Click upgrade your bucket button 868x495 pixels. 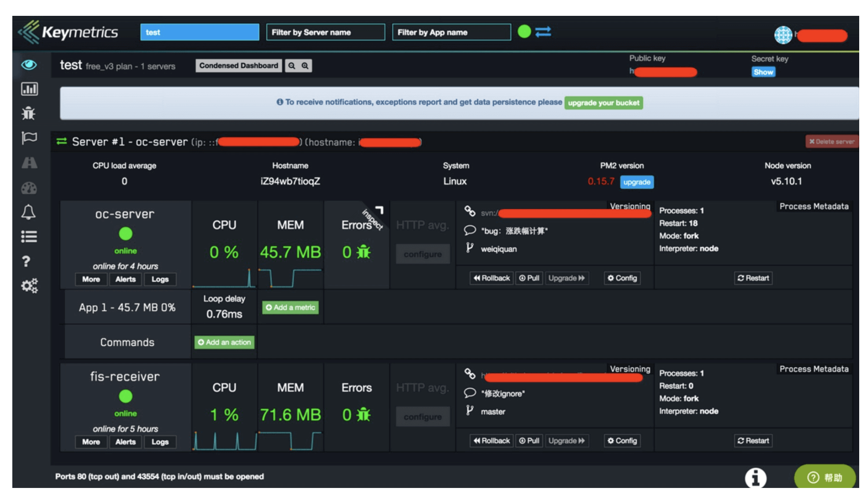pyautogui.click(x=603, y=103)
